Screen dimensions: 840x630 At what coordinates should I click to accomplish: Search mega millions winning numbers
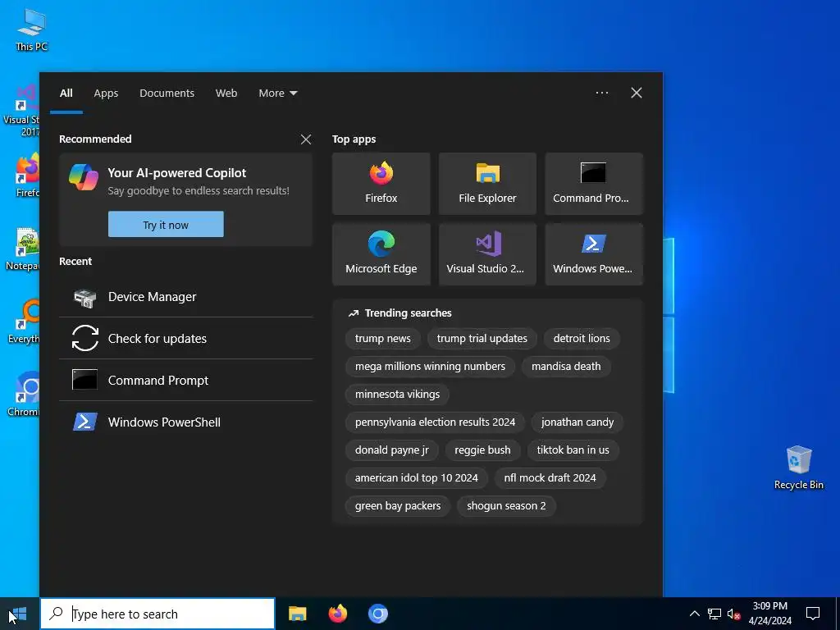click(430, 367)
